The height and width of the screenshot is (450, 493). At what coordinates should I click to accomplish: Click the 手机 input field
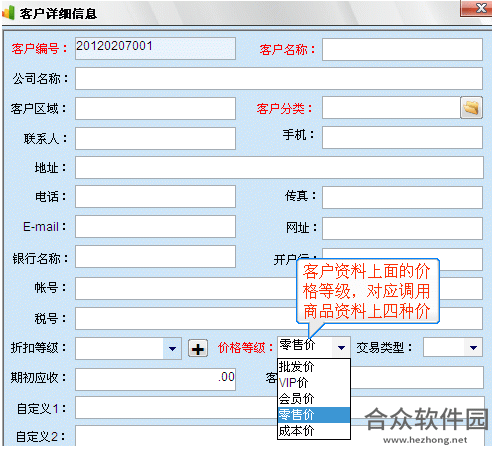pyautogui.click(x=402, y=137)
